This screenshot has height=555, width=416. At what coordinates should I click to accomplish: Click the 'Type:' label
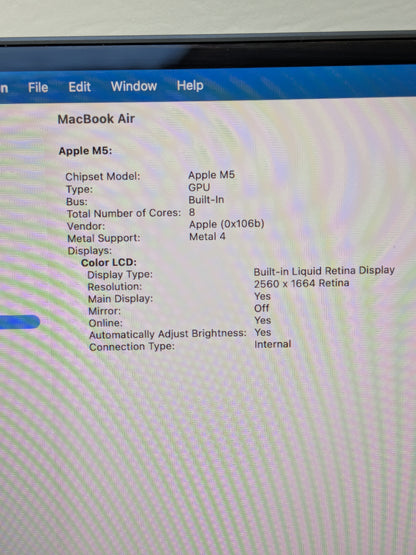point(79,189)
